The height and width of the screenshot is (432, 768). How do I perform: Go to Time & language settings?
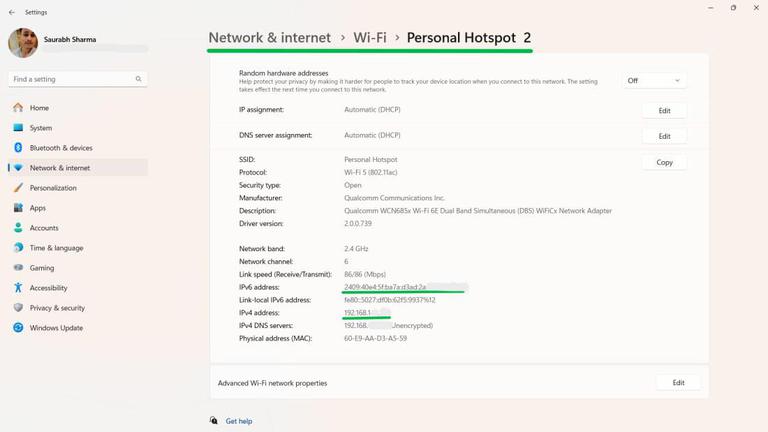point(56,248)
